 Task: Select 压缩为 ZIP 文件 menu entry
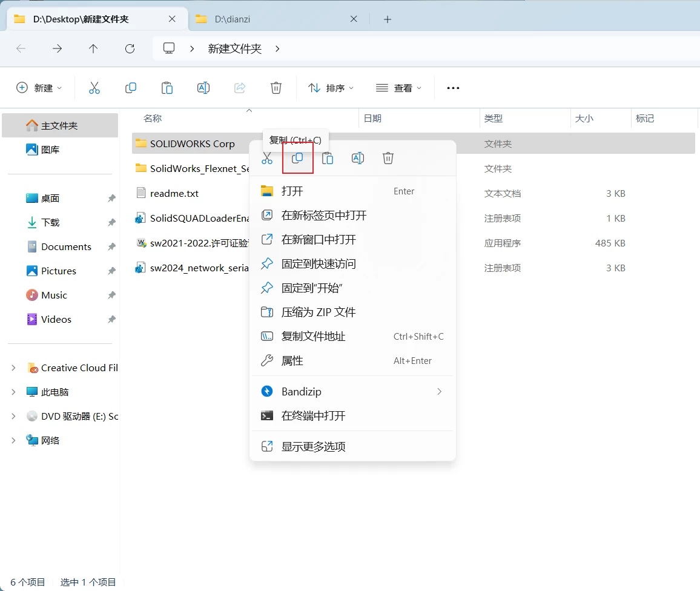[x=319, y=312]
